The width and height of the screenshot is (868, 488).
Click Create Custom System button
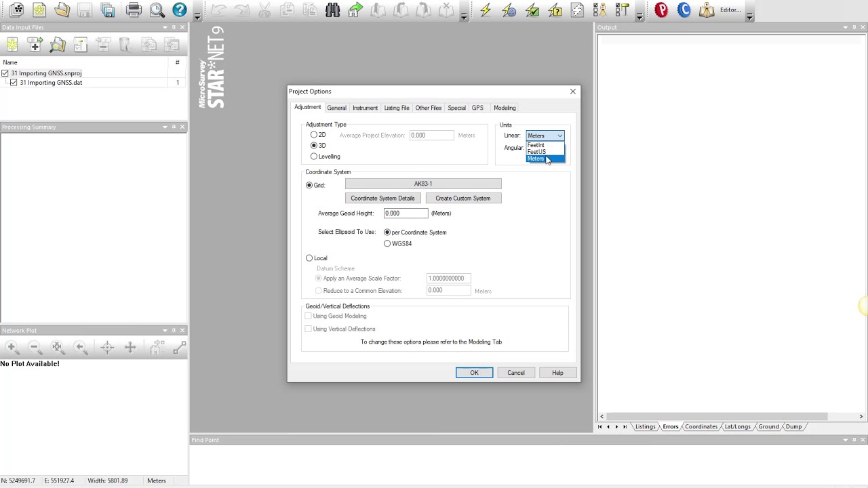point(463,198)
